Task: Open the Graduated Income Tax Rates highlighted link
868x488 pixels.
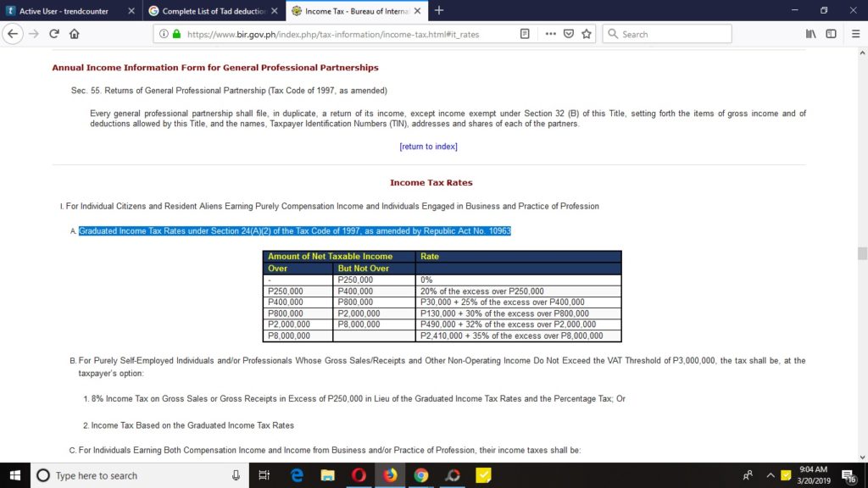Action: 294,230
